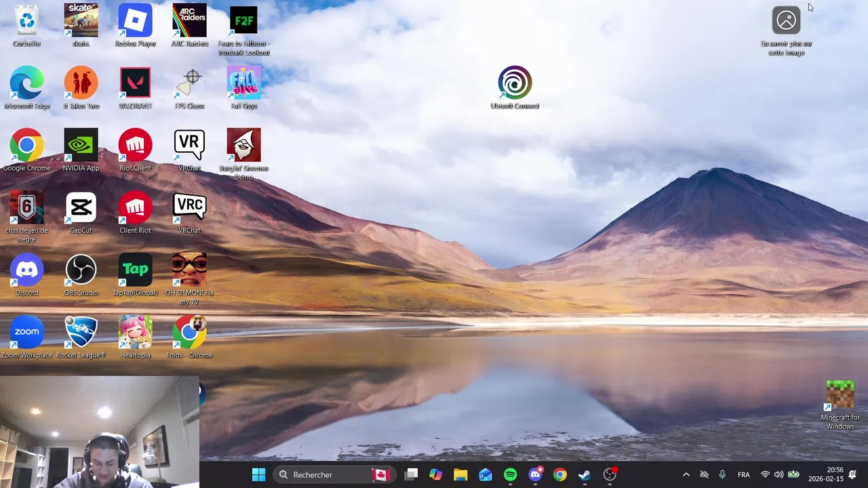Image resolution: width=868 pixels, height=488 pixels.
Task: Select the Microsoft Edge desktop icon
Action: pos(26,88)
